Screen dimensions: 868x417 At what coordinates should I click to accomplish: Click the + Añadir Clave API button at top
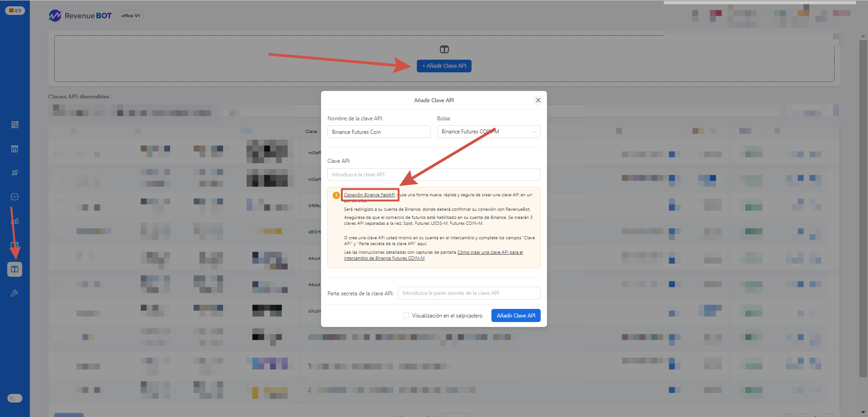tap(444, 66)
